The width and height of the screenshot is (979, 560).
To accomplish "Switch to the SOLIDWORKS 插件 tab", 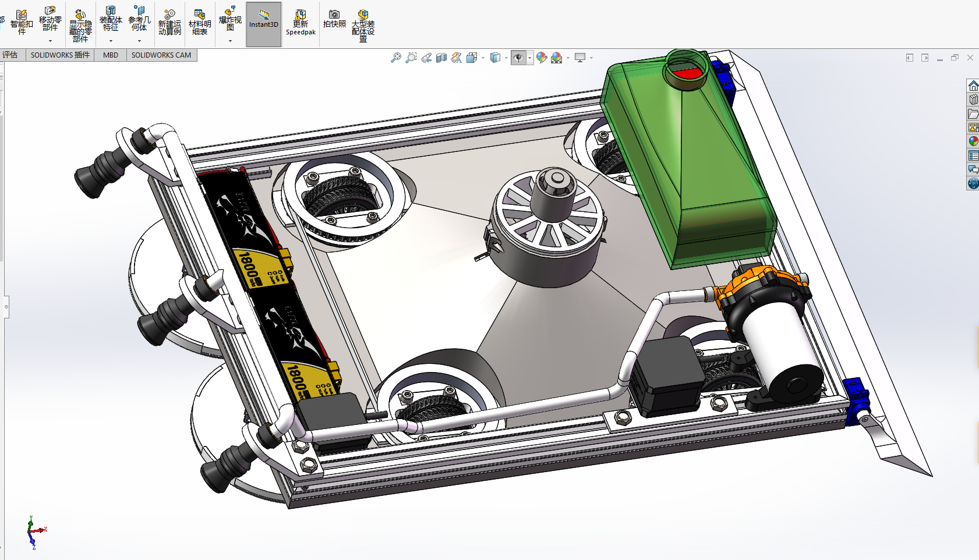I will coord(60,55).
